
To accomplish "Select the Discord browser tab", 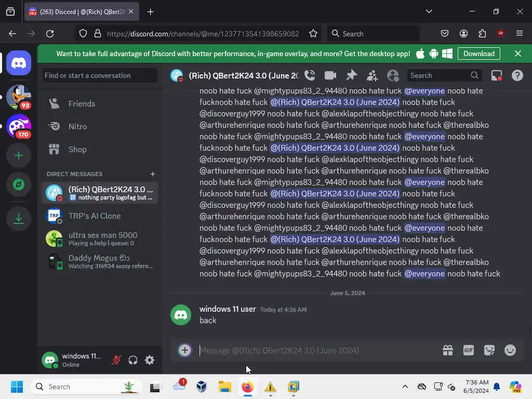I will 82,12.
